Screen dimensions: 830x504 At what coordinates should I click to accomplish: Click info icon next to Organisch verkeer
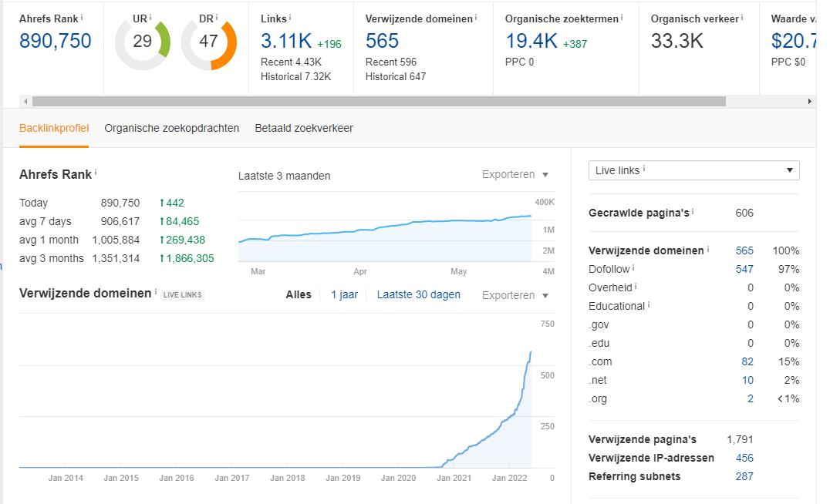[x=742, y=17]
